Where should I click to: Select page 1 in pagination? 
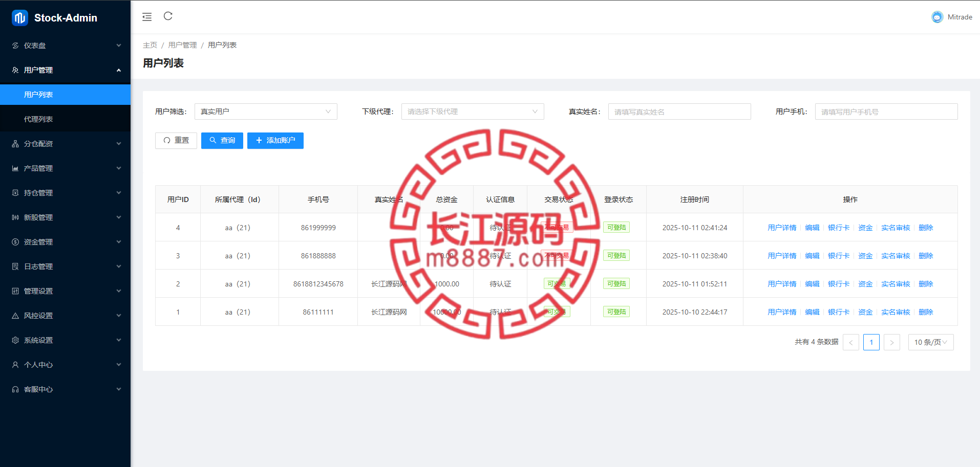coord(871,342)
